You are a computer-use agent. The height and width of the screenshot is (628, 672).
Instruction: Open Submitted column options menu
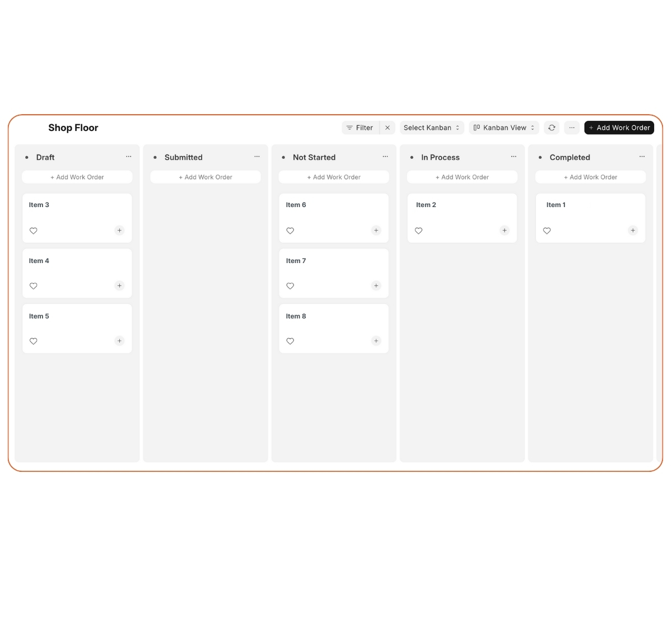click(x=257, y=157)
